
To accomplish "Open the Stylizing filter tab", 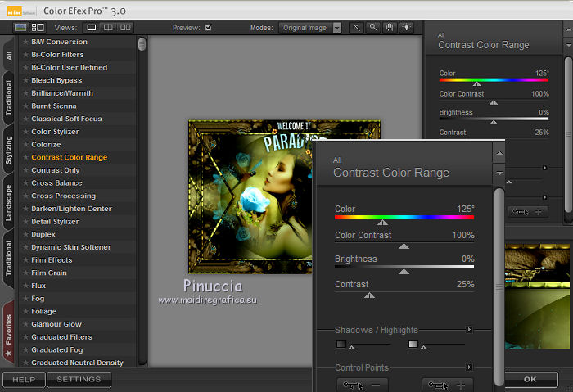I will (x=8, y=151).
